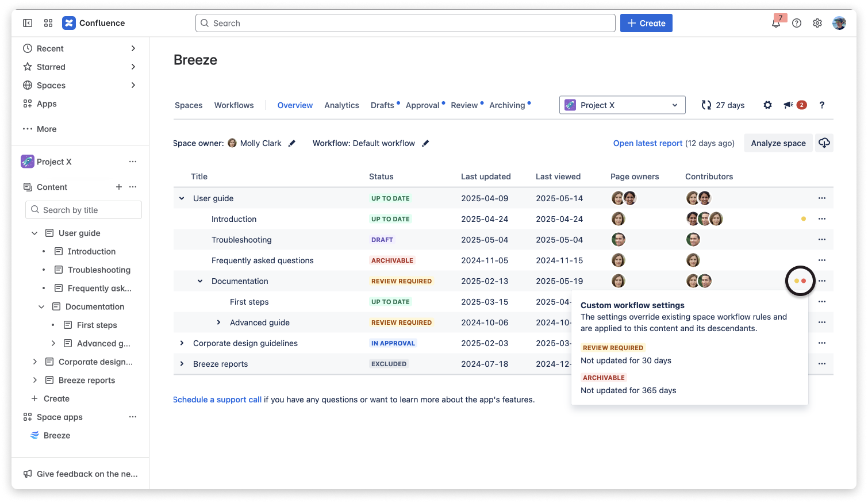Screen dimensions: 868x503
Task: Switch to the Approval tab
Action: 423,105
